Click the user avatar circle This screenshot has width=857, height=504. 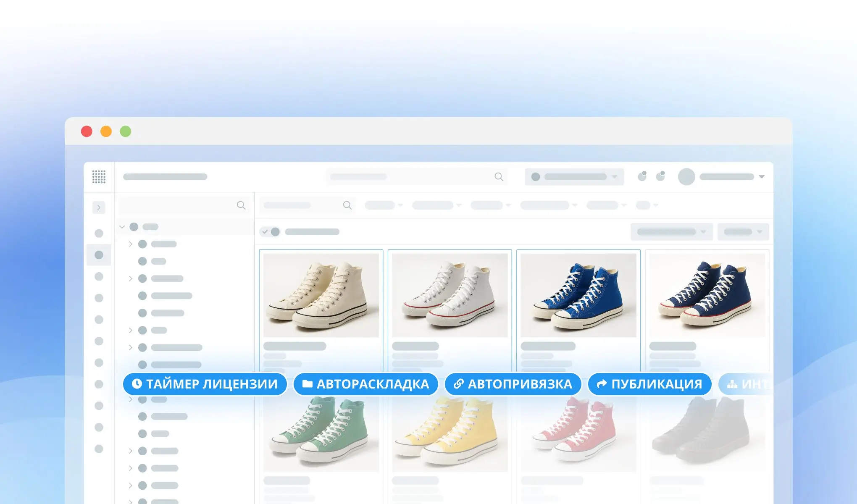coord(686,177)
